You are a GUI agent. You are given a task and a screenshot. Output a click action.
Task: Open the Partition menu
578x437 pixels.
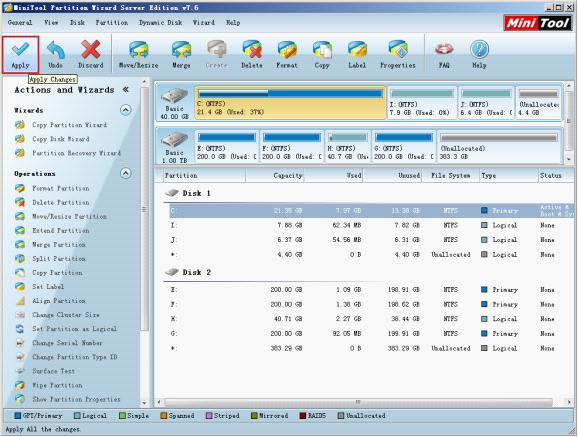tap(112, 22)
